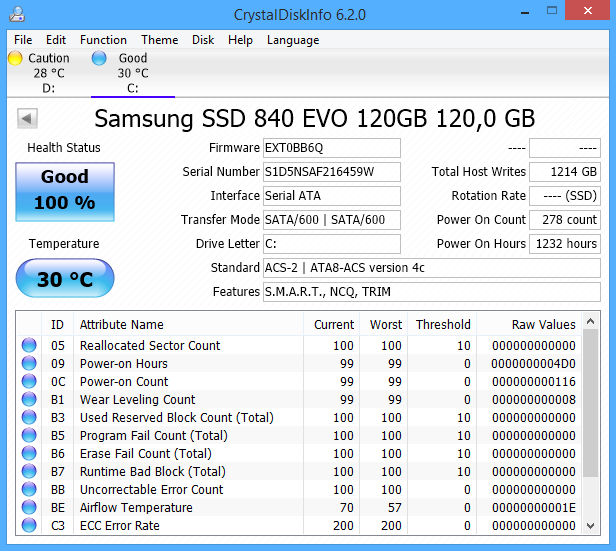Screen dimensions: 616x551
Task: Click the Features field S.M.A.R.T., NCQ, TRIM
Action: click(432, 292)
